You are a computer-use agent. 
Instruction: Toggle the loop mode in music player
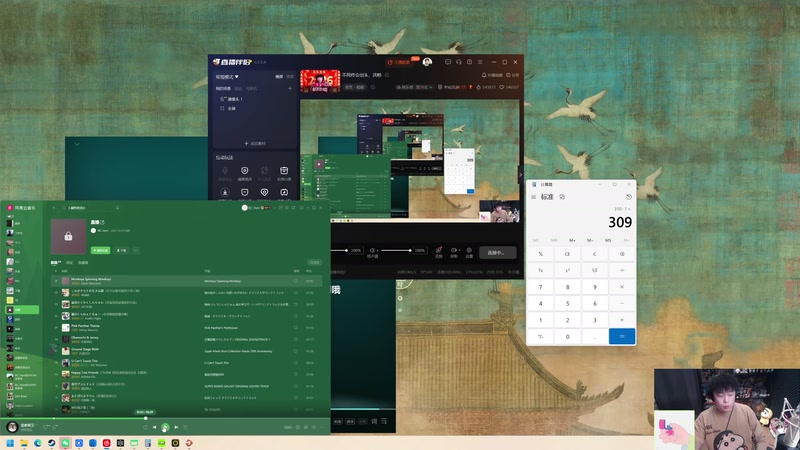[145, 427]
